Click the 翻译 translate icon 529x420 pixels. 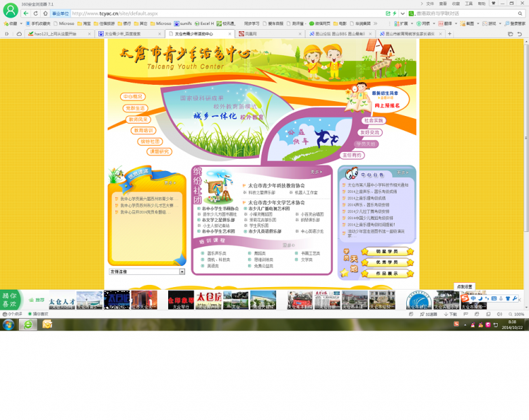point(445,24)
